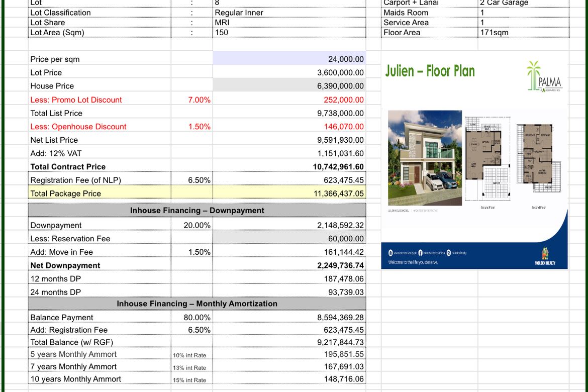Select the Openhouse Discount amount 146,070.00
This screenshot has height=392, width=588.
tap(344, 127)
